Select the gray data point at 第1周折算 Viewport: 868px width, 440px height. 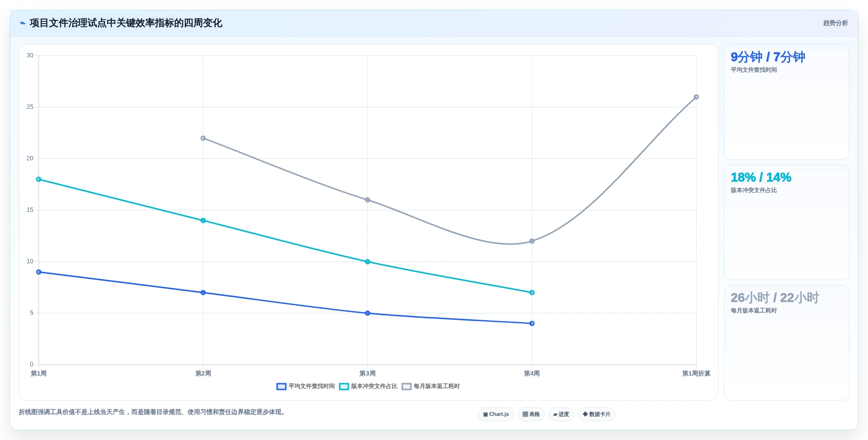click(x=696, y=97)
